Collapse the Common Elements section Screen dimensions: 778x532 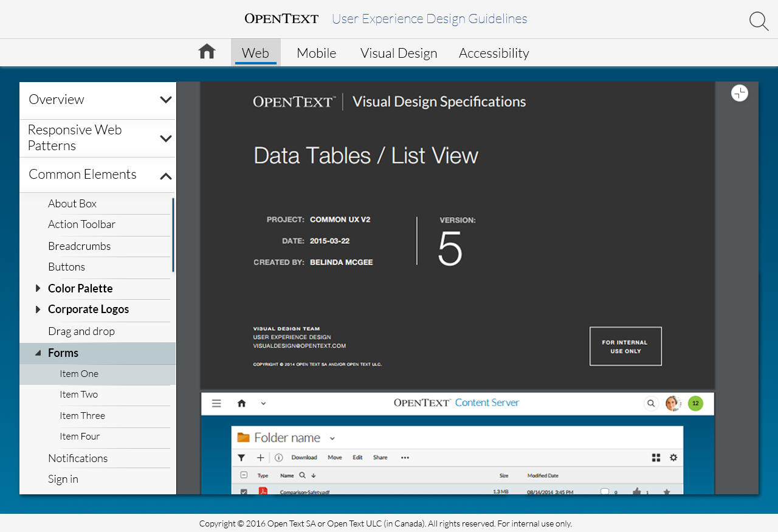tap(165, 176)
